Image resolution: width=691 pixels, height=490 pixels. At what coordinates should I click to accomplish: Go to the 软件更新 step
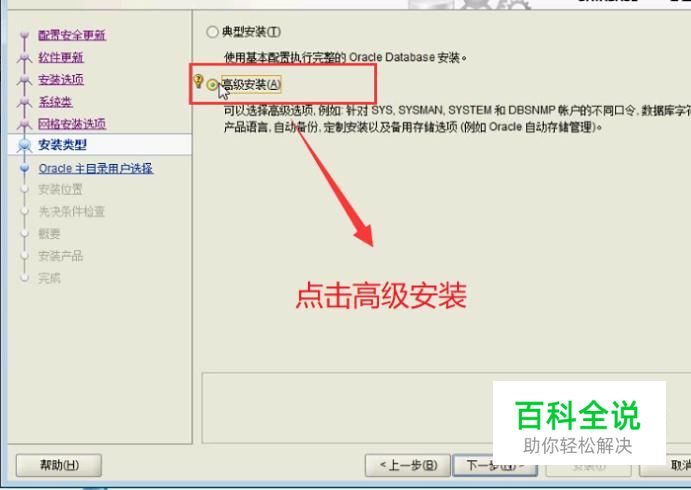pos(61,57)
